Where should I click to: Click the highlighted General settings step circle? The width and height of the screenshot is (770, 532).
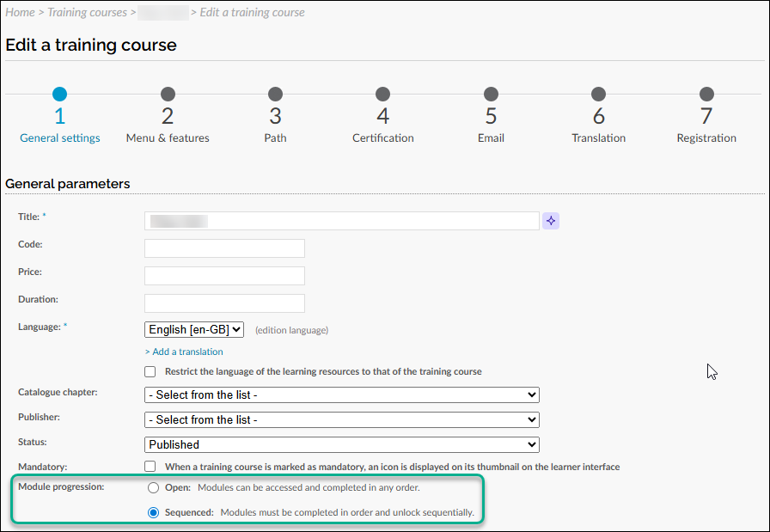click(59, 95)
